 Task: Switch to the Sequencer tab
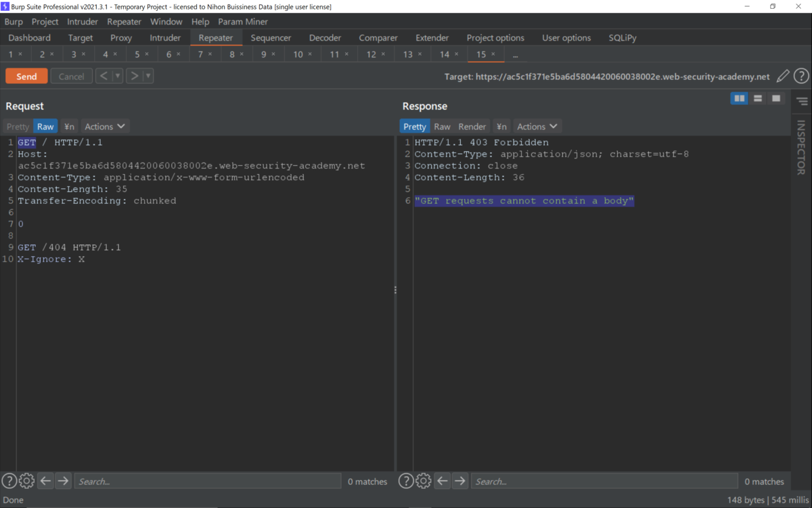pos(271,38)
